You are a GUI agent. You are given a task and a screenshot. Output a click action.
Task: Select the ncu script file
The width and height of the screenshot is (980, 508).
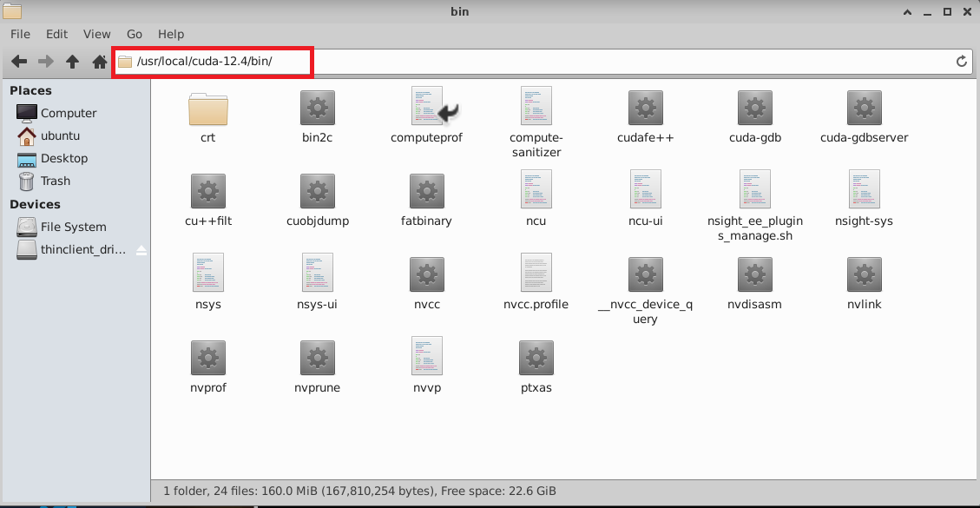click(536, 189)
